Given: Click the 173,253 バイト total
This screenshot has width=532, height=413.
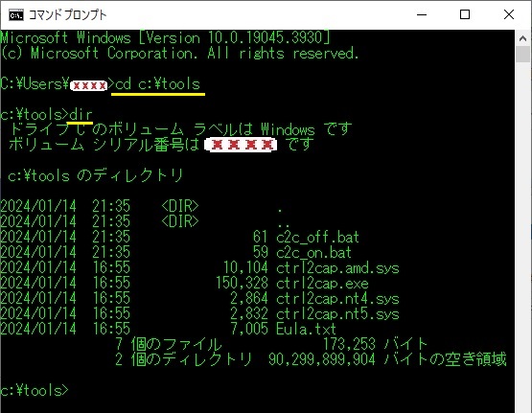Looking at the screenshot, I should click(x=375, y=344).
